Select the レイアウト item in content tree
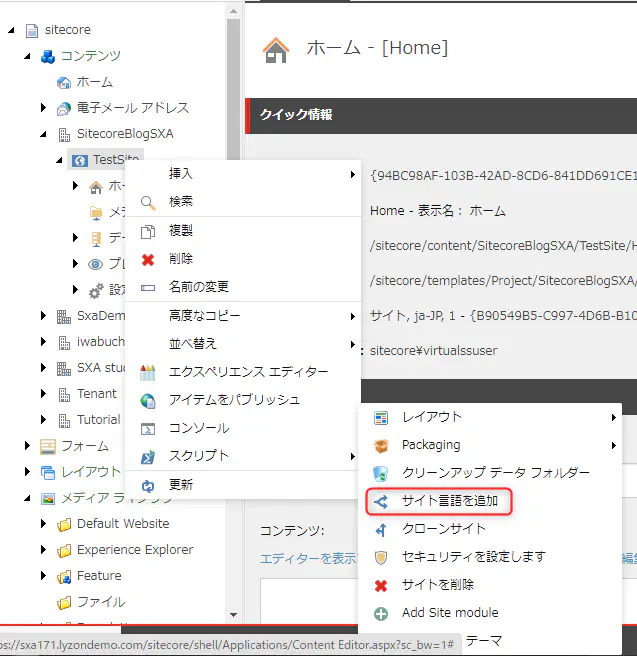Viewport: 637px width, 656px height. point(91,472)
